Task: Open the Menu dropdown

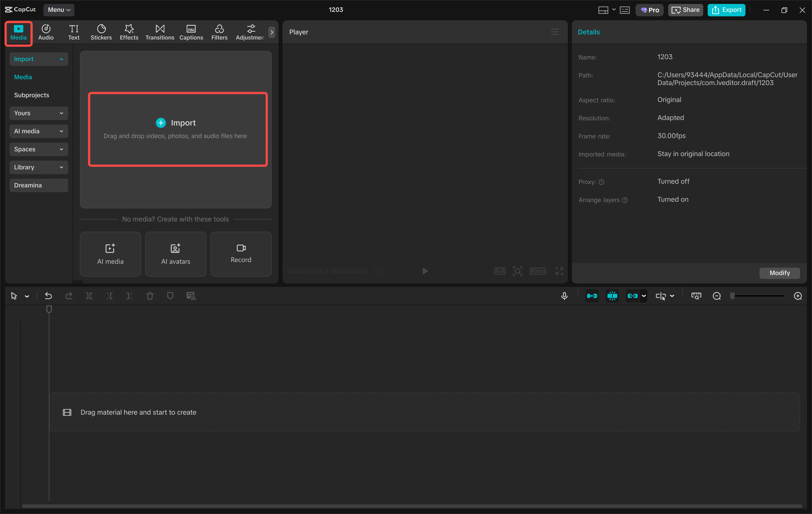Action: point(59,10)
